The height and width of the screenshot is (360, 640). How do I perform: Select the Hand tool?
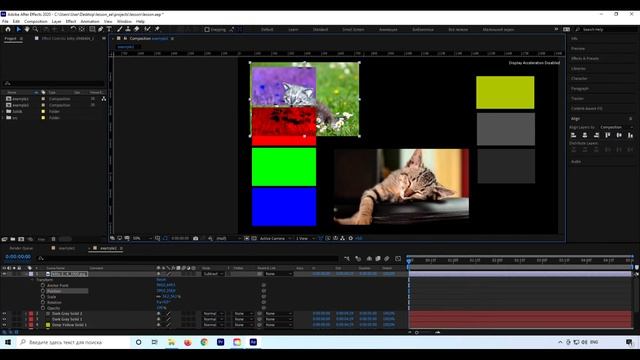click(x=27, y=29)
